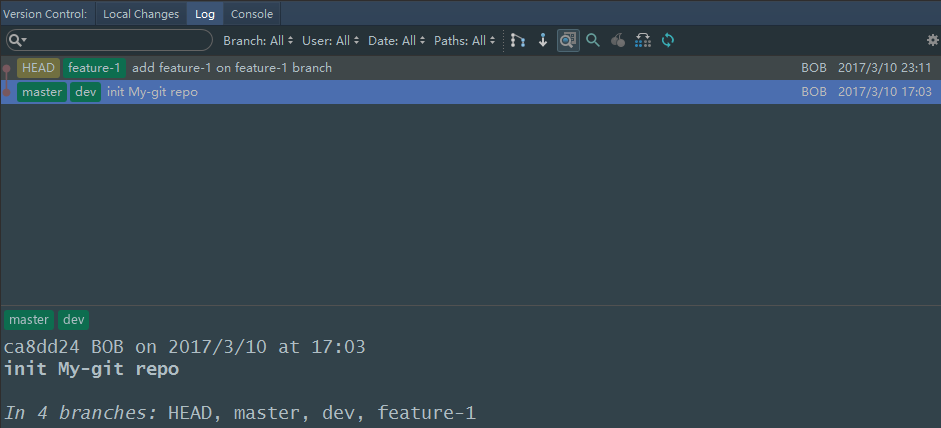The image size is (941, 428).
Task: Click the dev label in the details pane
Action: coord(74,320)
